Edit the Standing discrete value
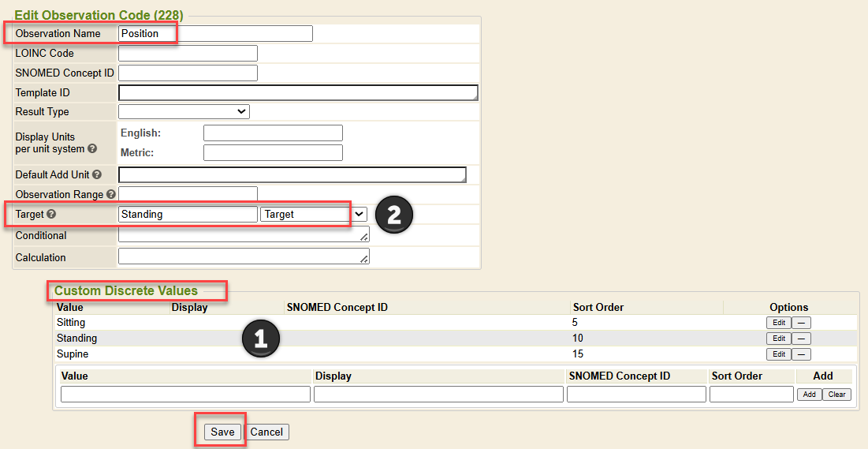This screenshot has width=868, height=449. [778, 339]
